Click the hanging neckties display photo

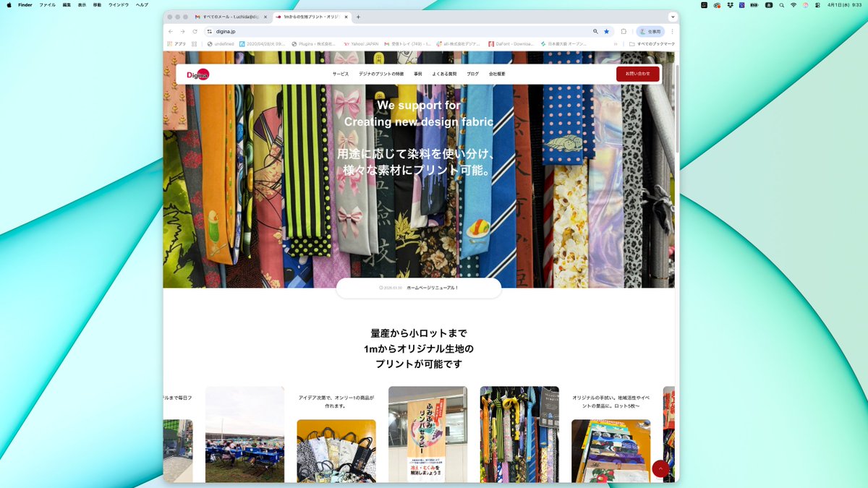pos(519,435)
